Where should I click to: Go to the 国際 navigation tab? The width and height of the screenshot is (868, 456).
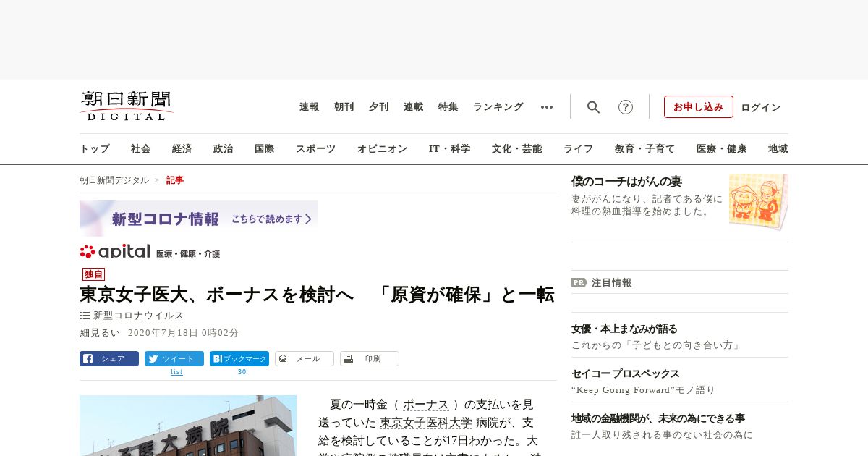pos(265,149)
